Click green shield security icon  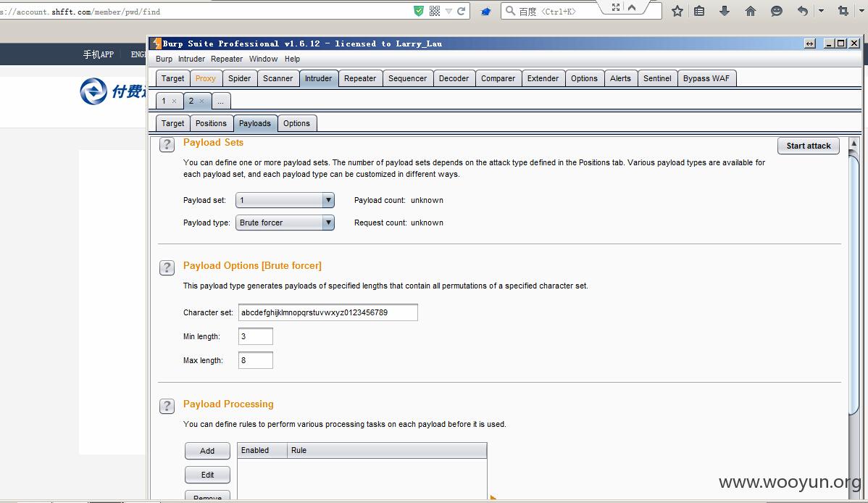click(419, 11)
